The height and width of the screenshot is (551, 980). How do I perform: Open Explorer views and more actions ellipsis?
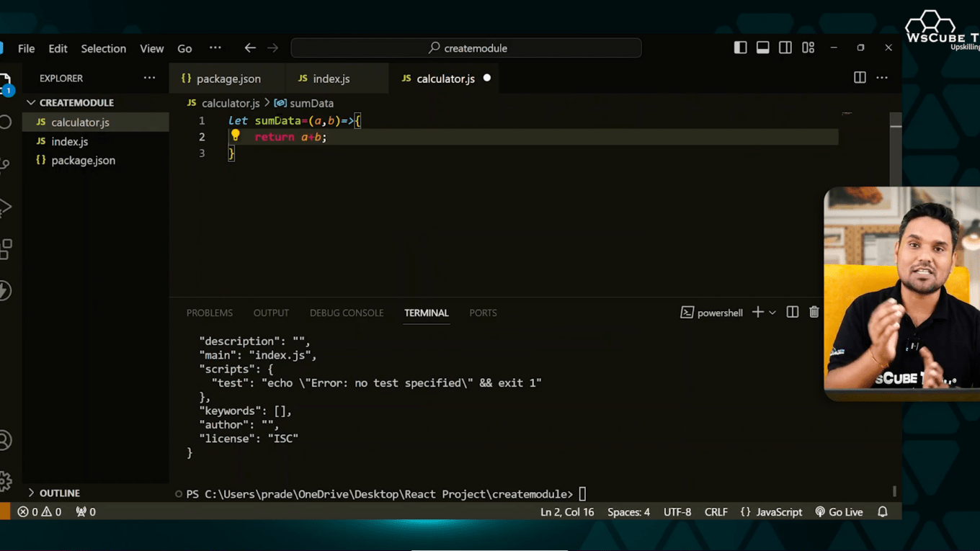(149, 78)
